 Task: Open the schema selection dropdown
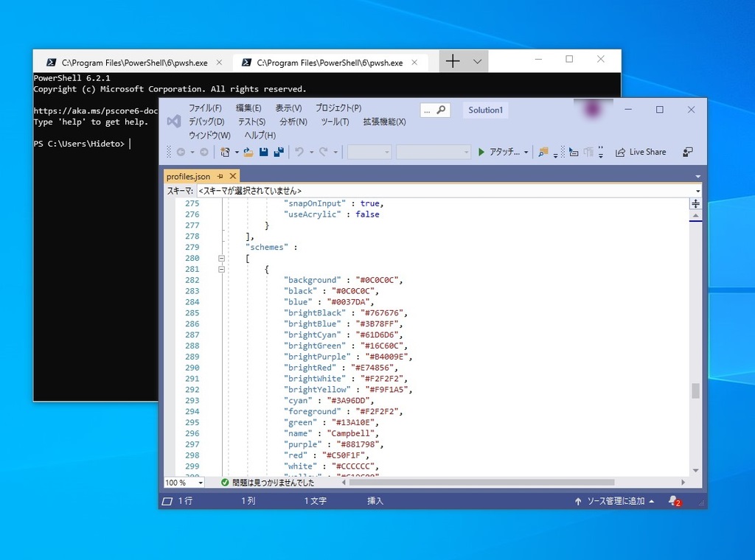(696, 190)
